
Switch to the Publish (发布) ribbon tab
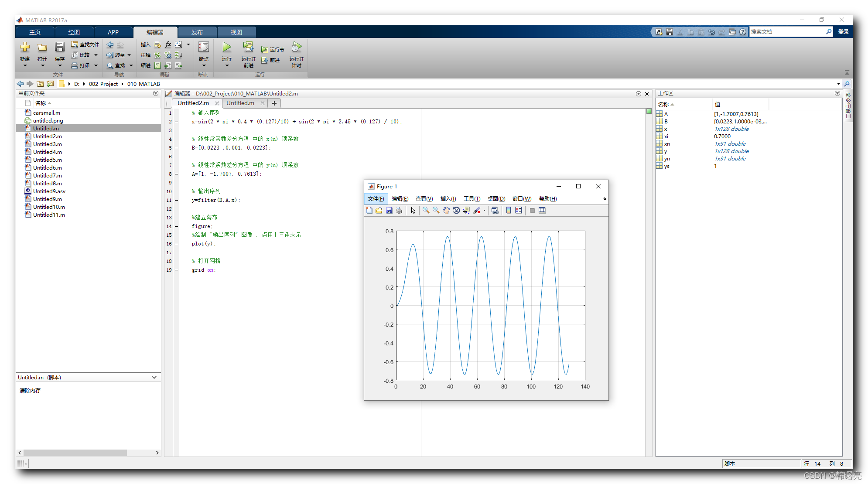(197, 32)
